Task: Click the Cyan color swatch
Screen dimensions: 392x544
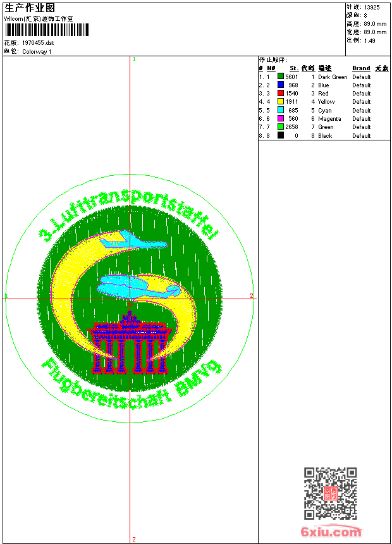Action: click(x=281, y=109)
